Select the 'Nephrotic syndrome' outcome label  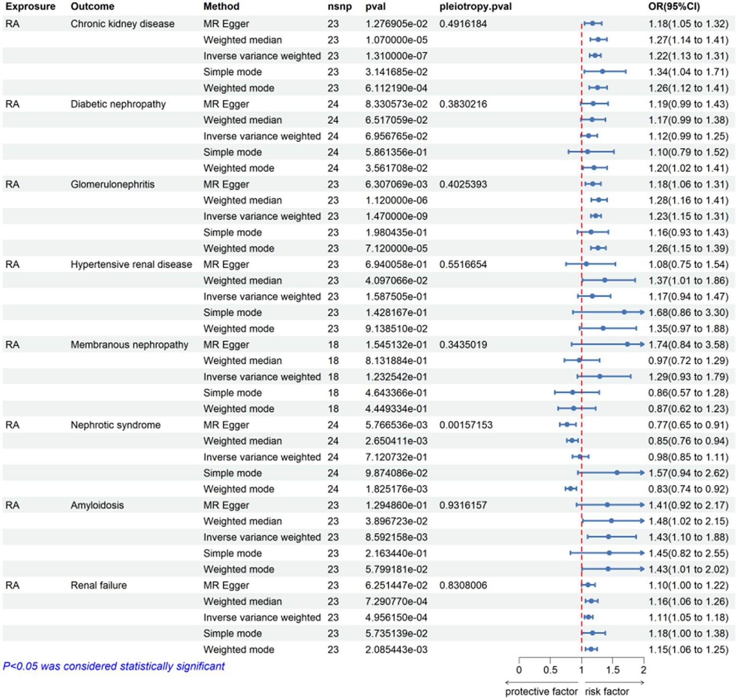pyautogui.click(x=115, y=425)
